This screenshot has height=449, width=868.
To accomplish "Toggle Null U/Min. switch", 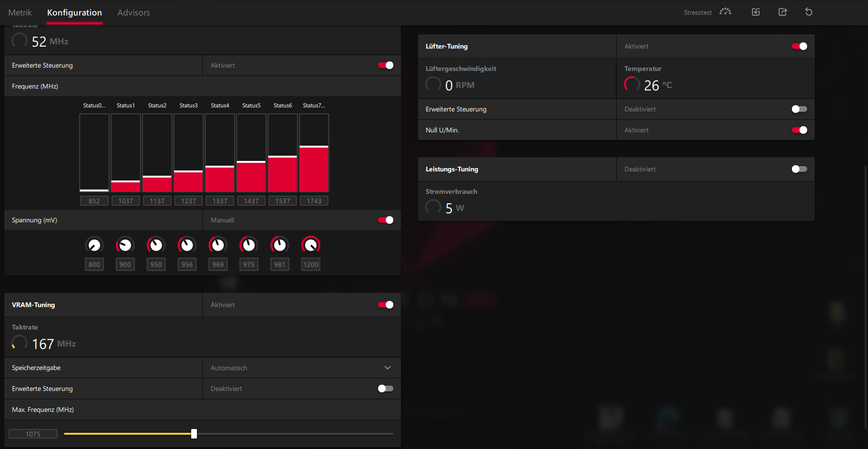I will pos(800,130).
